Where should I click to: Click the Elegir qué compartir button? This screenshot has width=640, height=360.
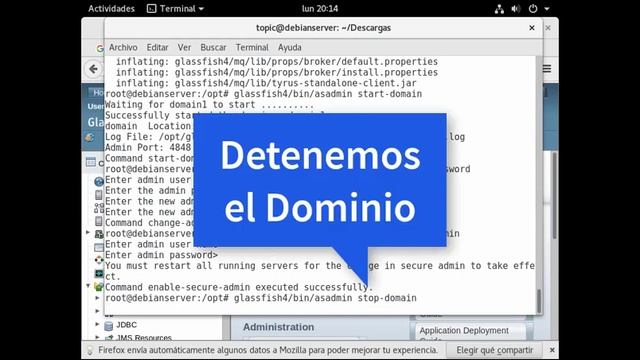click(x=494, y=350)
